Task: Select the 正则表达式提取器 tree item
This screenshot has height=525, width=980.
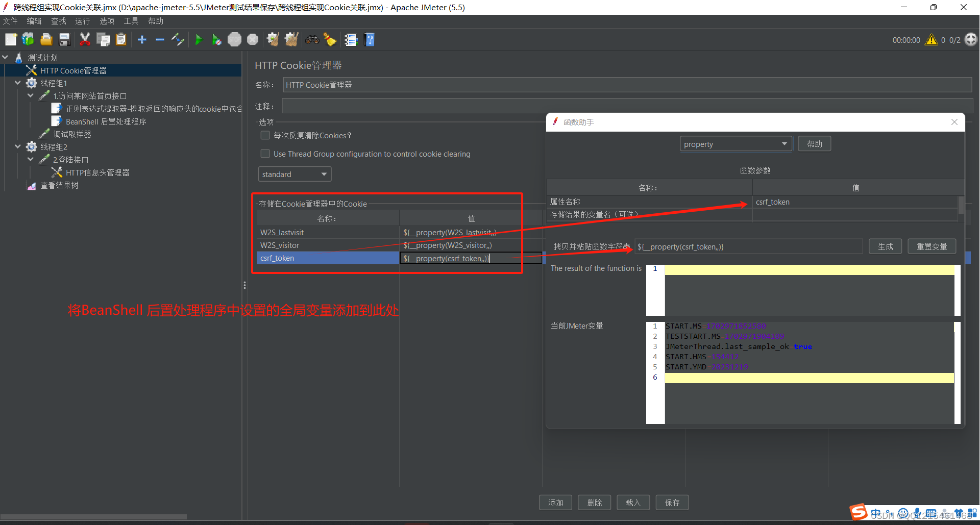Action: [153, 109]
